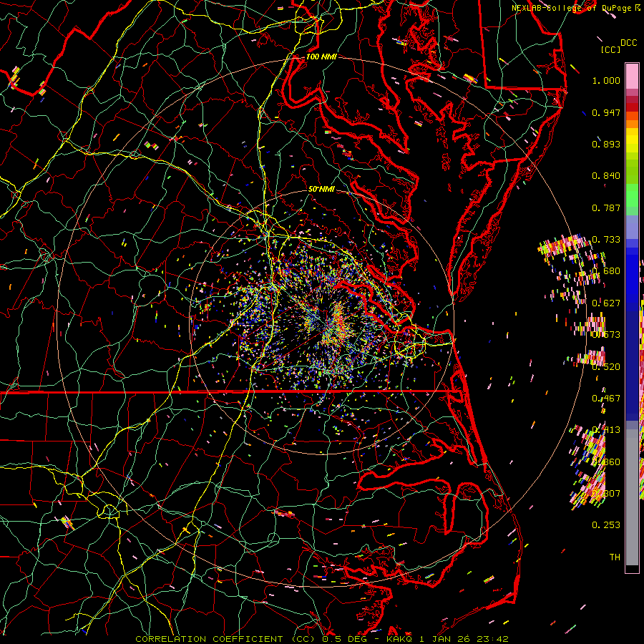
Task: Click the 0.947 legend value
Action: [606, 112]
